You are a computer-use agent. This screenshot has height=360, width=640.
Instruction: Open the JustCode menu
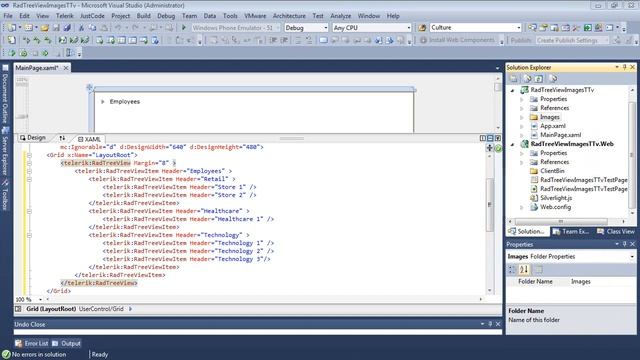point(92,16)
